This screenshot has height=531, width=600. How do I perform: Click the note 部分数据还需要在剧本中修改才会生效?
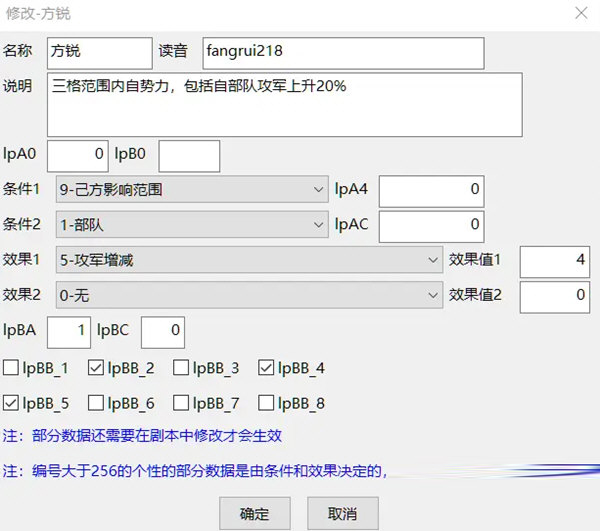pyautogui.click(x=142, y=436)
